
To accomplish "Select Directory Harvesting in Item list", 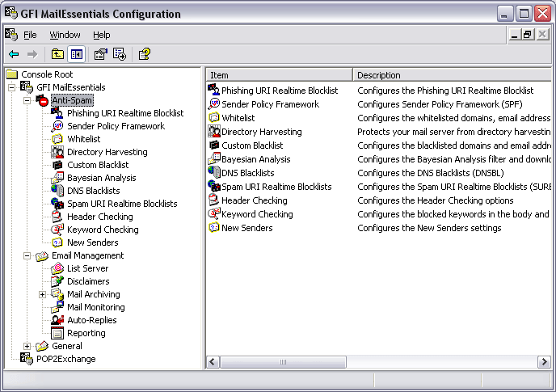I will [x=261, y=132].
